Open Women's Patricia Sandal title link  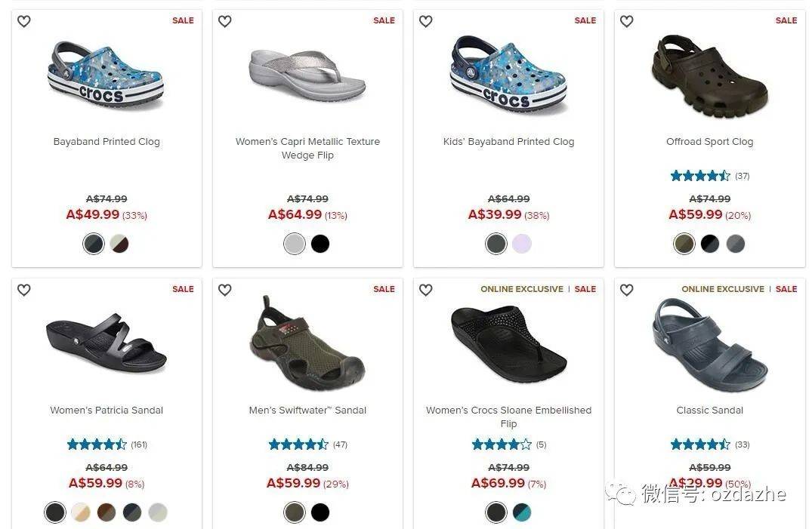coord(107,411)
